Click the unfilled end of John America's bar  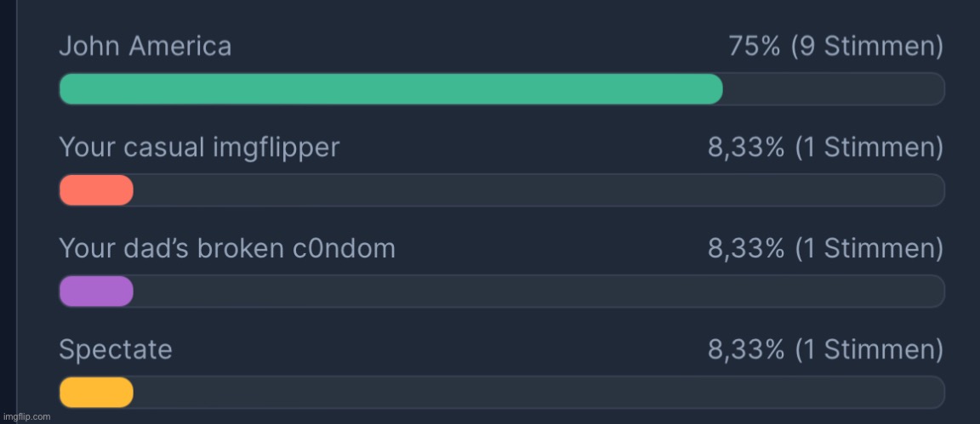pyautogui.click(x=832, y=89)
